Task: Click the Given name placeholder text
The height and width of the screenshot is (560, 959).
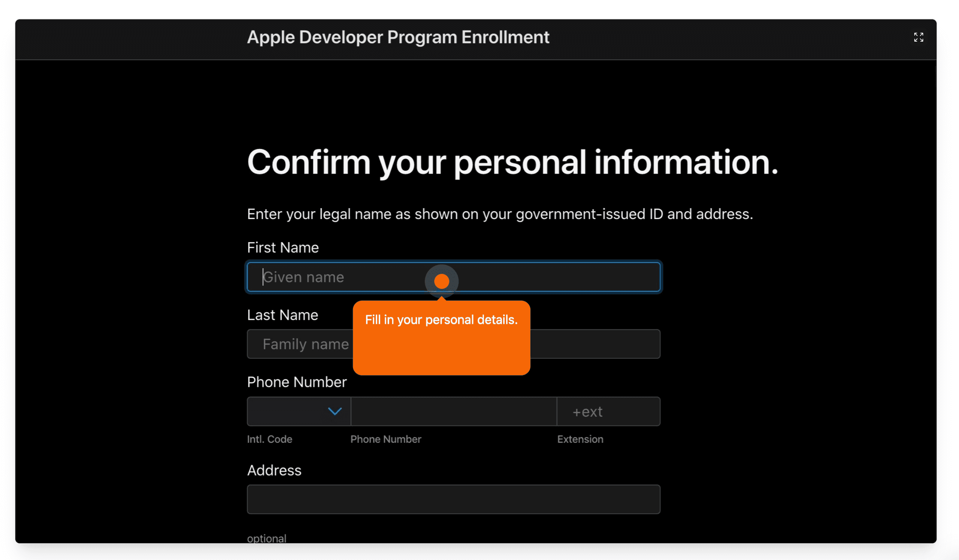Action: point(303,277)
